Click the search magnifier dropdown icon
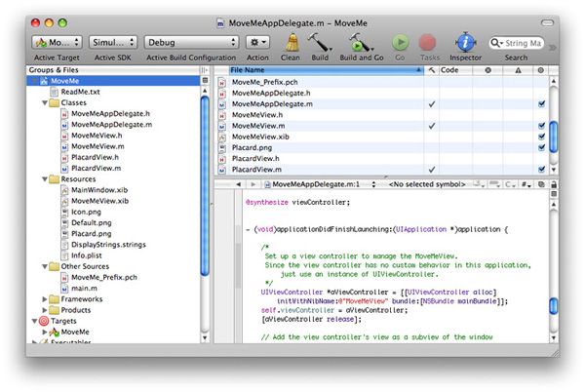 [x=496, y=43]
